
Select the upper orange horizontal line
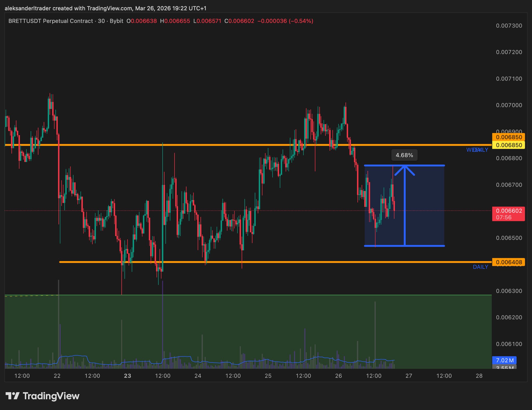tap(208, 145)
